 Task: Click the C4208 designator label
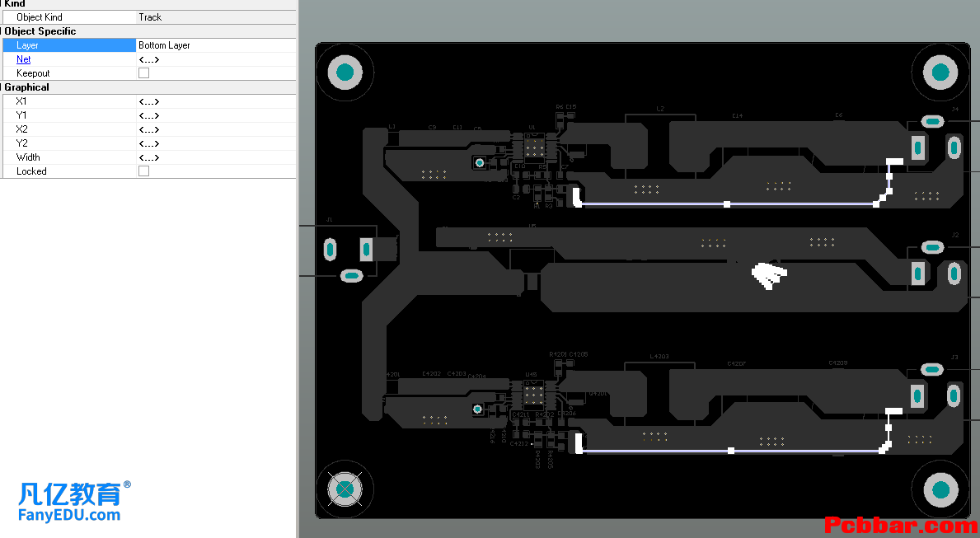coord(838,363)
